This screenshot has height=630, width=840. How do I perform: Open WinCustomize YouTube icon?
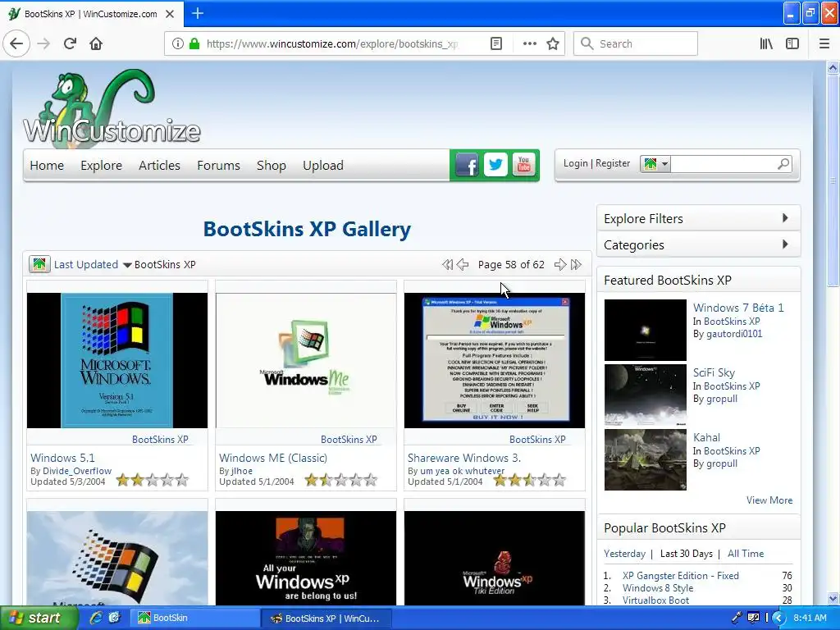pos(523,165)
